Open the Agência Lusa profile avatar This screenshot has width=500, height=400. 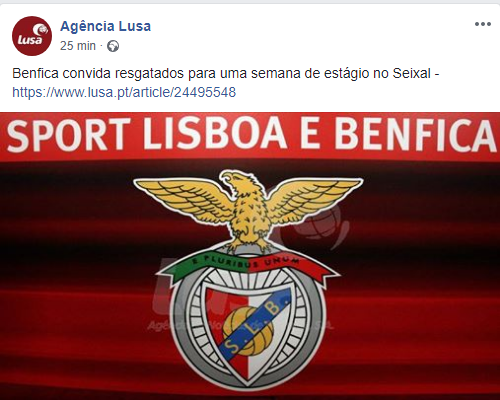coord(32,36)
